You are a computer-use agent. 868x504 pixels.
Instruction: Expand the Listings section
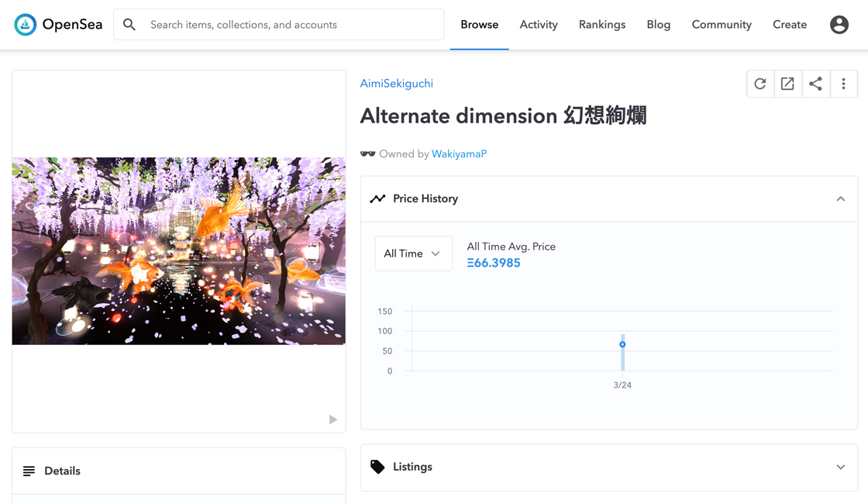click(841, 467)
